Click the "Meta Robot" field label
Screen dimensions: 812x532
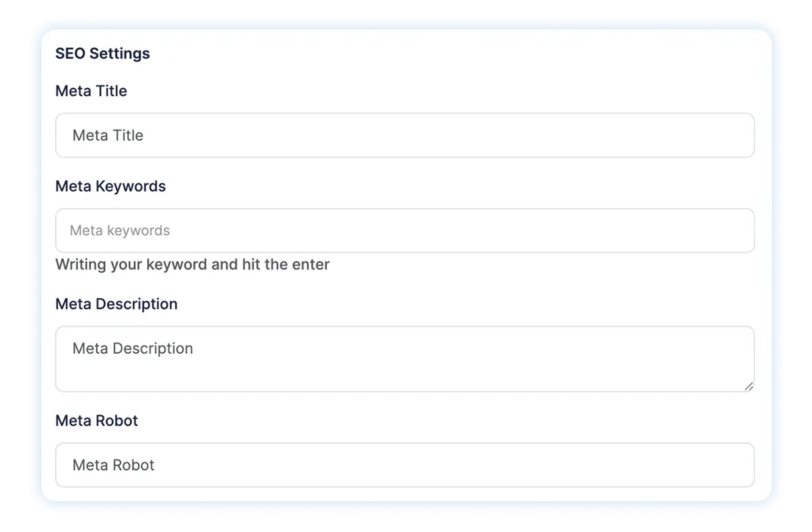pos(97,420)
